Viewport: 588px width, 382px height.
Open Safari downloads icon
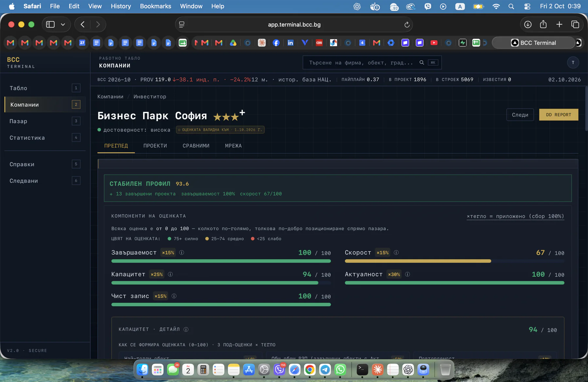pos(528,25)
